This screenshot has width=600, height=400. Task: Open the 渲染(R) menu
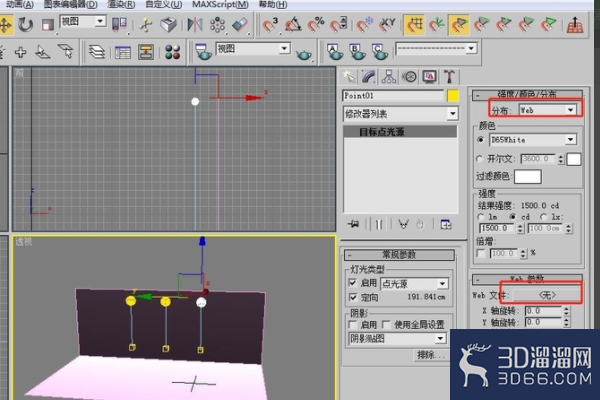click(x=121, y=5)
